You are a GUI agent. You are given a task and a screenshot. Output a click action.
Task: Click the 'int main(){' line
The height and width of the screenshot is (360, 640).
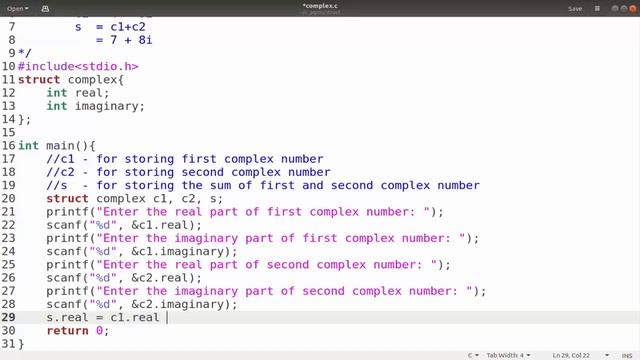tap(56, 145)
